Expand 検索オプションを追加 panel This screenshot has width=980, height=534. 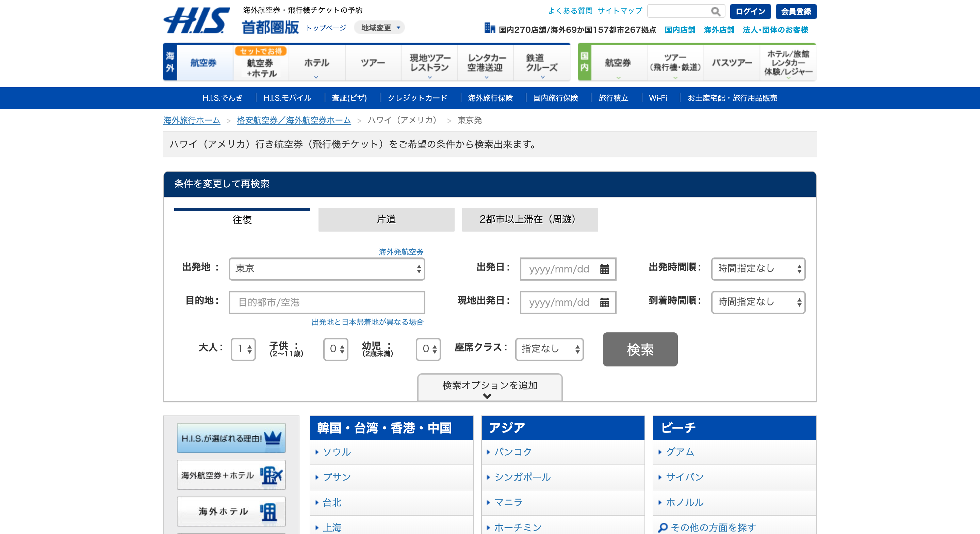490,387
